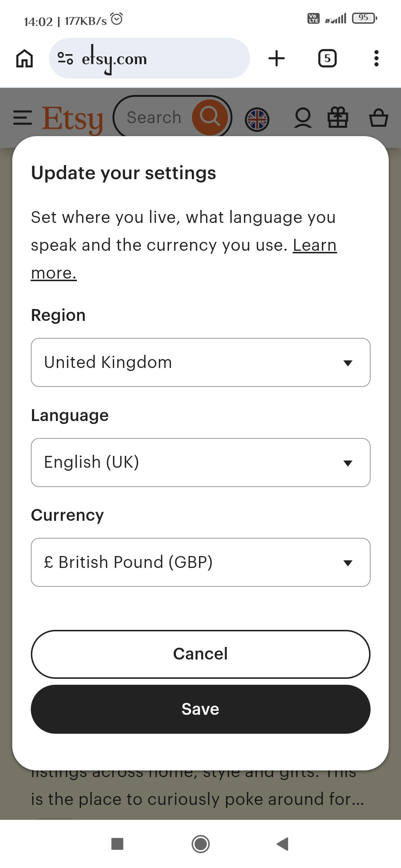
Task: Open site settings icon in address bar
Action: click(65, 58)
